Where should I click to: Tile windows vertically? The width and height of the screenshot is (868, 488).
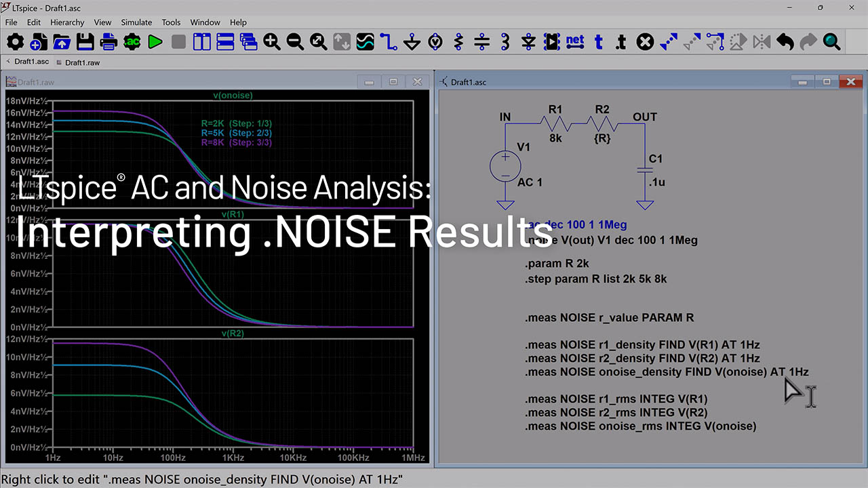coord(202,42)
